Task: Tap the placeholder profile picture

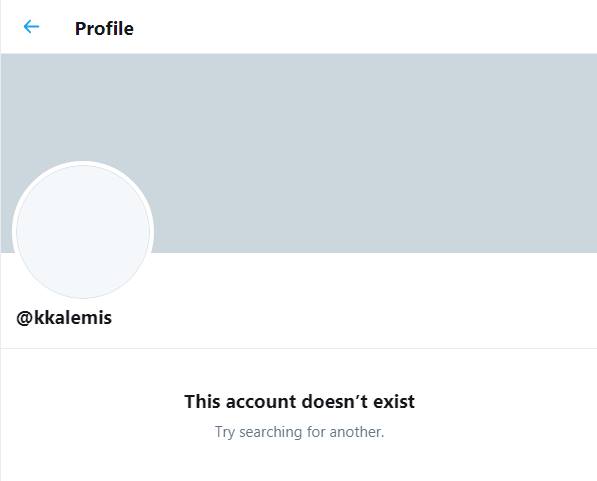Action: click(x=83, y=230)
